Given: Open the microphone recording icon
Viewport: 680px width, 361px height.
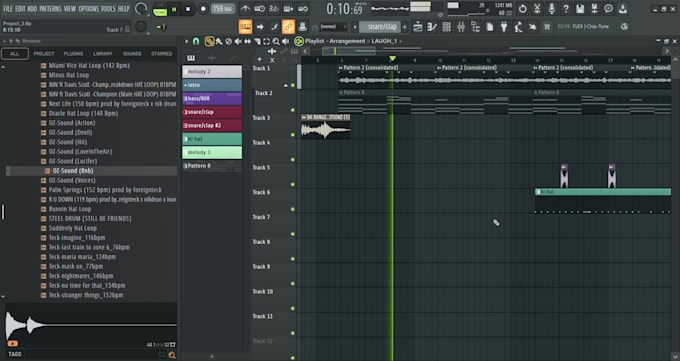Looking at the screenshot, I should (551, 9).
